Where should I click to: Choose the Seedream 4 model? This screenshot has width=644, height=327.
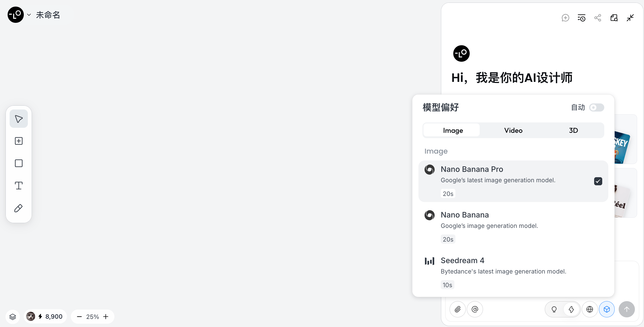[x=513, y=272]
